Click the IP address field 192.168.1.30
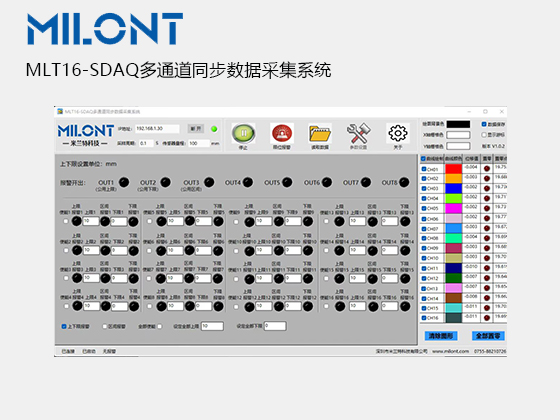The width and height of the screenshot is (560, 420). coord(157,129)
